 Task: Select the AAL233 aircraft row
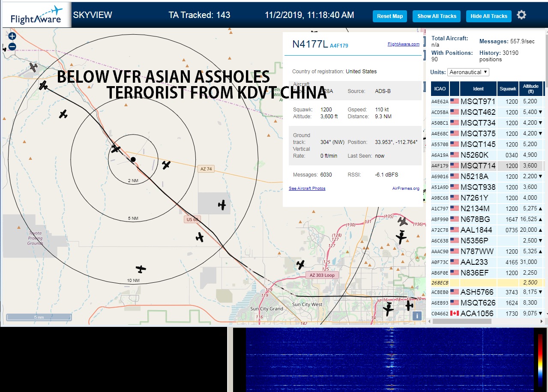pyautogui.click(x=487, y=262)
